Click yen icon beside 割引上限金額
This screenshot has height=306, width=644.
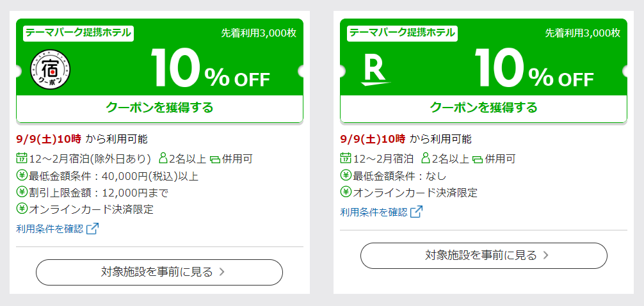coord(21,192)
